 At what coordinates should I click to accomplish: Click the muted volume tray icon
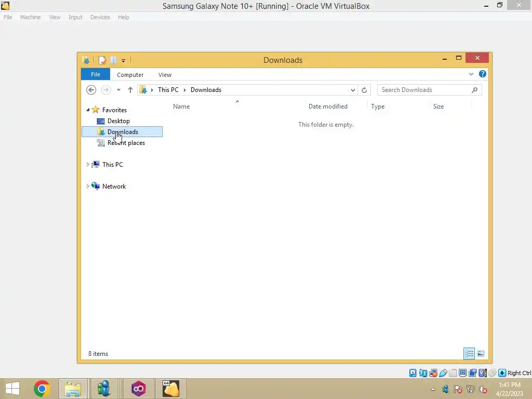tap(483, 389)
